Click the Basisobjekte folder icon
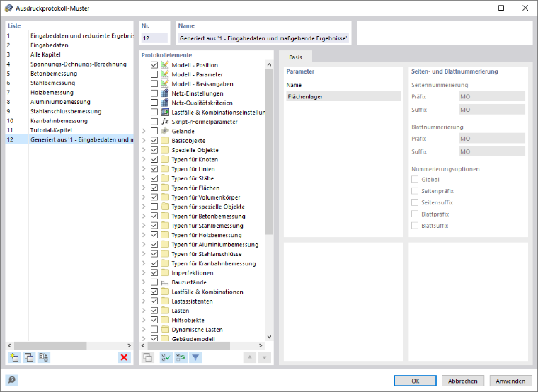538x392 pixels. (165, 141)
